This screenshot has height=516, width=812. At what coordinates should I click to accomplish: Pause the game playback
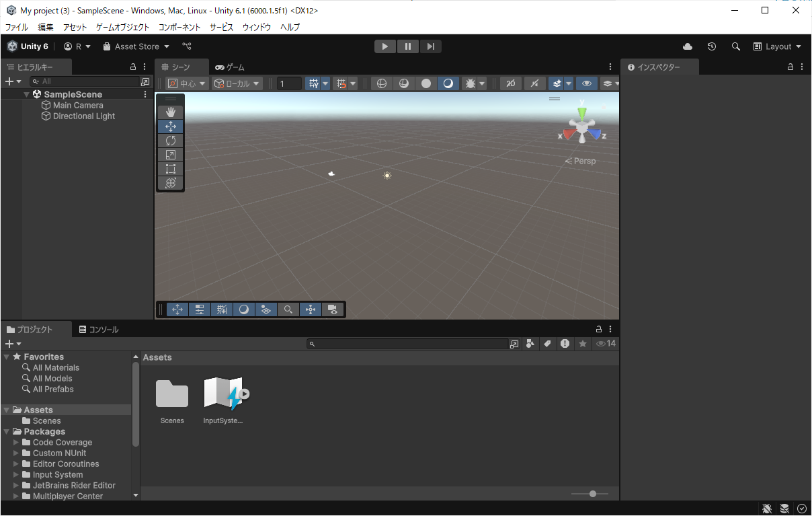point(408,46)
